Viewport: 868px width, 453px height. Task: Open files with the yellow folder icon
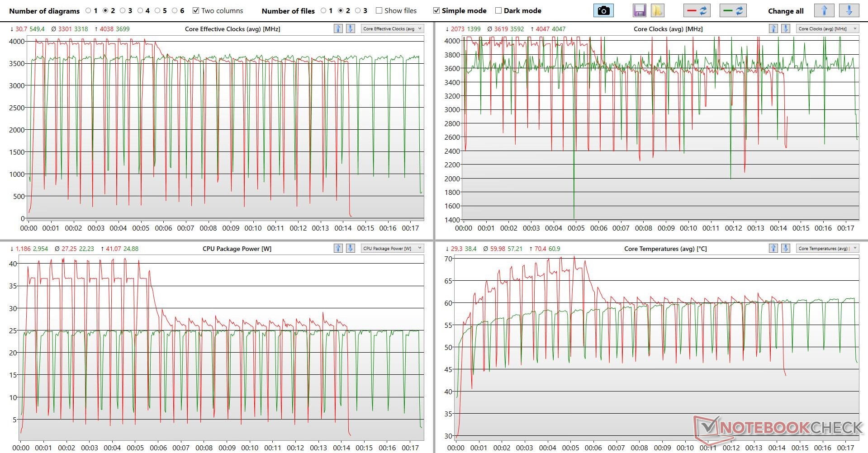657,10
